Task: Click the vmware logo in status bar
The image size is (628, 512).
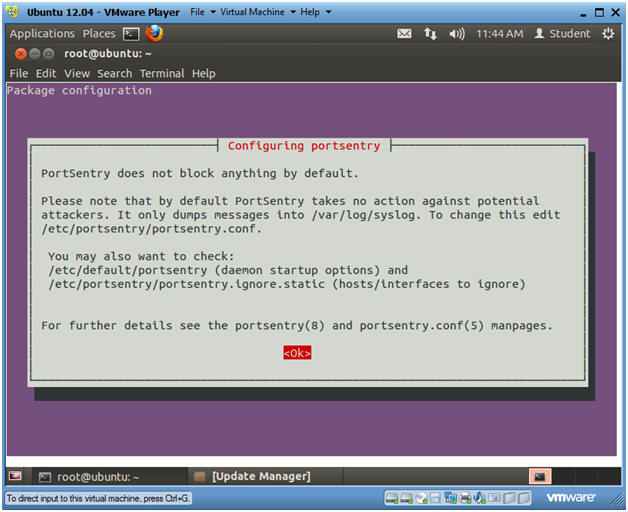Action: [x=570, y=498]
